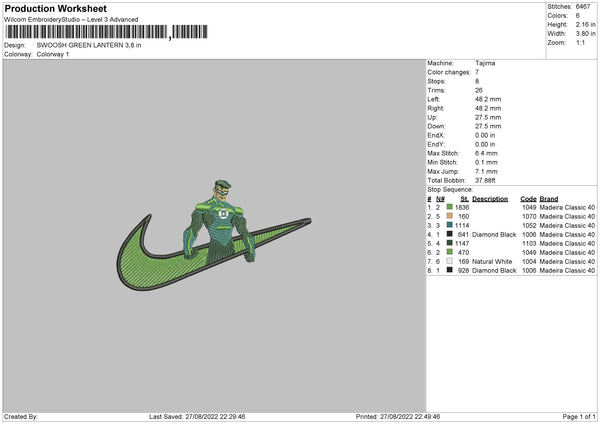Click the Trims value '26'
600x424 pixels.
479,90
